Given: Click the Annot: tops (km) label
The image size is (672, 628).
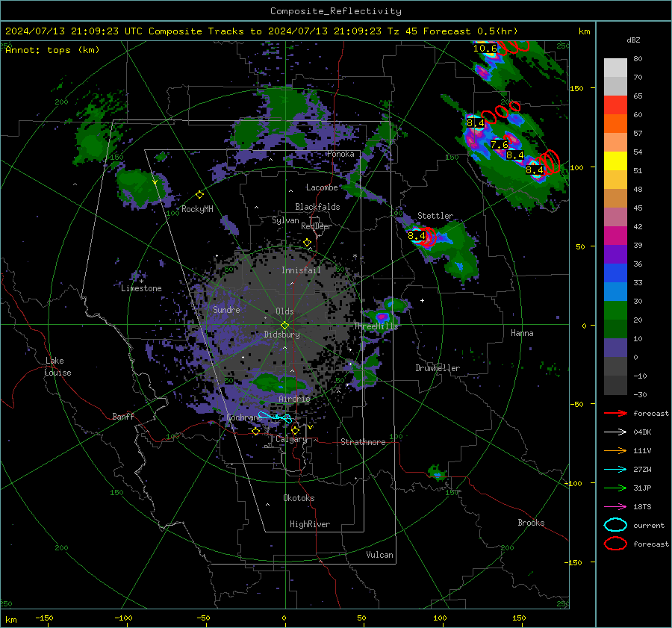Looking at the screenshot, I should [x=52, y=50].
